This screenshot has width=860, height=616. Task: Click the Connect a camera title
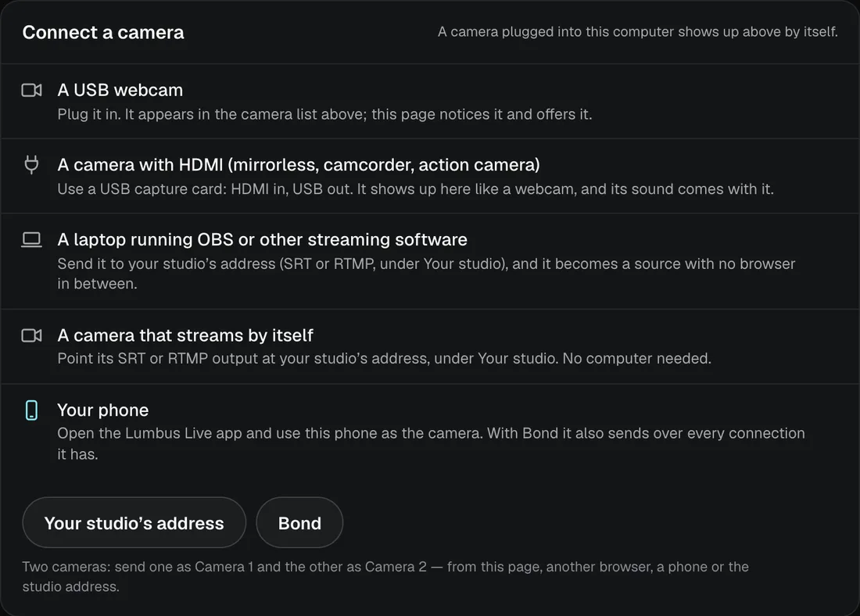pyautogui.click(x=103, y=32)
